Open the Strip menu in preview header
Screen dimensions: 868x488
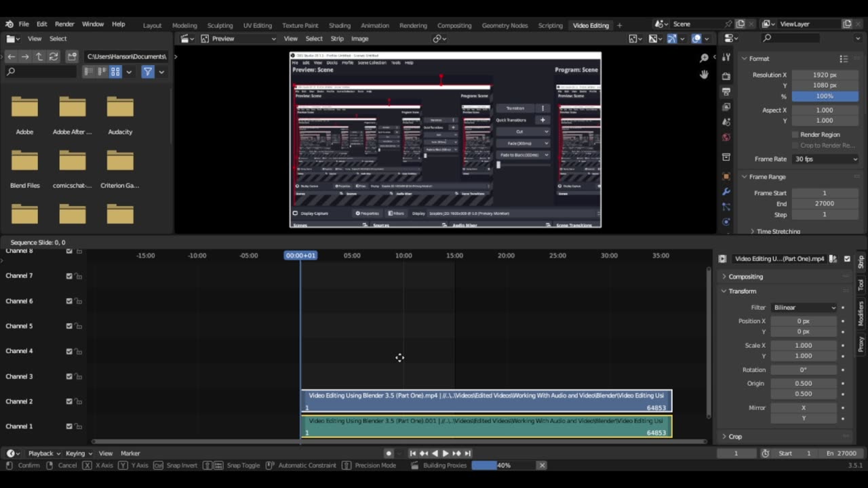click(x=337, y=39)
